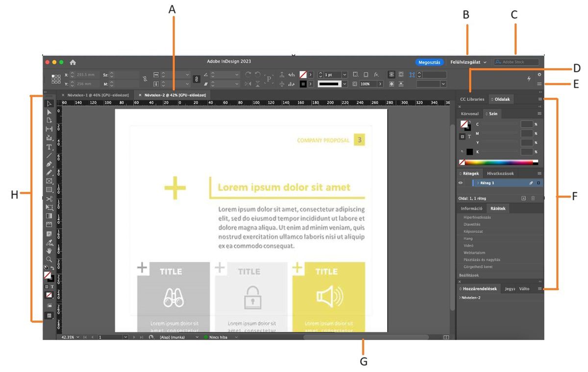Swap fill and stroke arrows

(52, 268)
